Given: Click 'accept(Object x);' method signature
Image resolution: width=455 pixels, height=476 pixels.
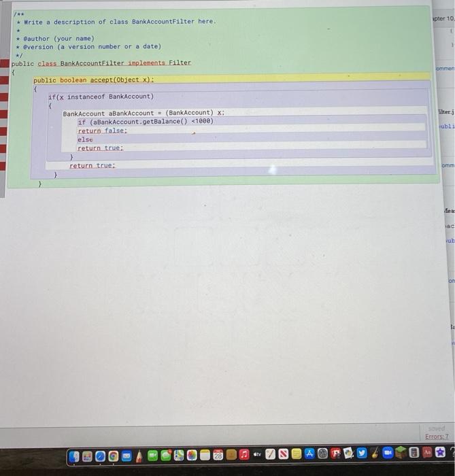Looking at the screenshot, I should coord(122,80).
